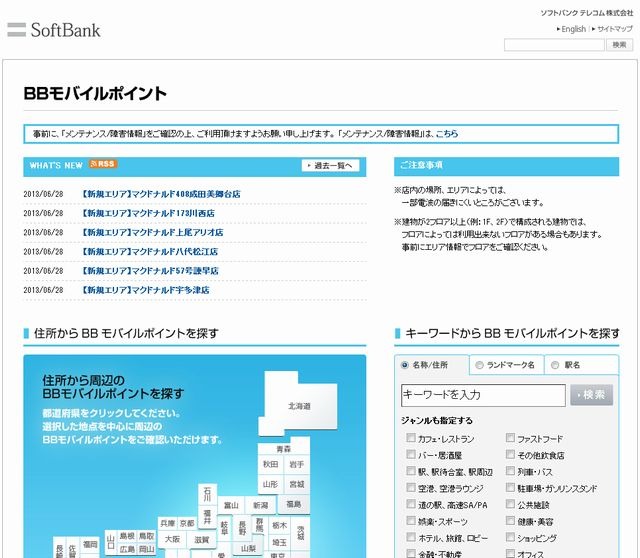Select 石川 prefecture on the map
The width and height of the screenshot is (640, 558).
pos(207,494)
